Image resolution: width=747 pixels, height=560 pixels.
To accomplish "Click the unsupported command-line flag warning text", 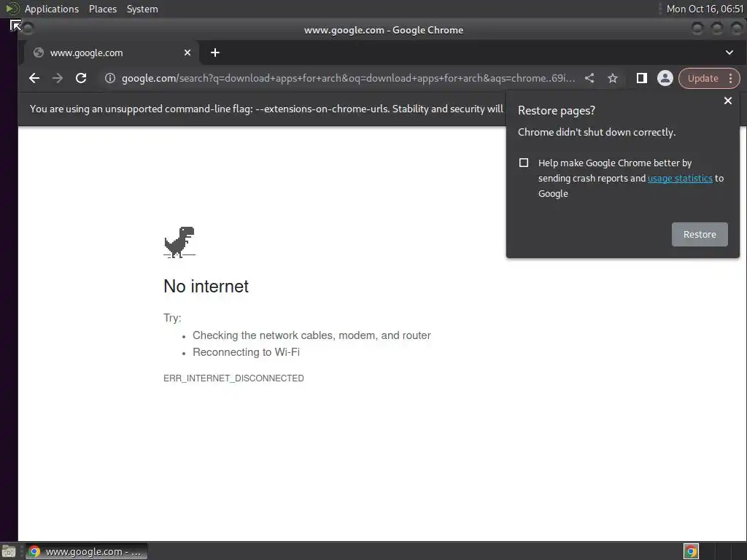I will click(x=266, y=109).
